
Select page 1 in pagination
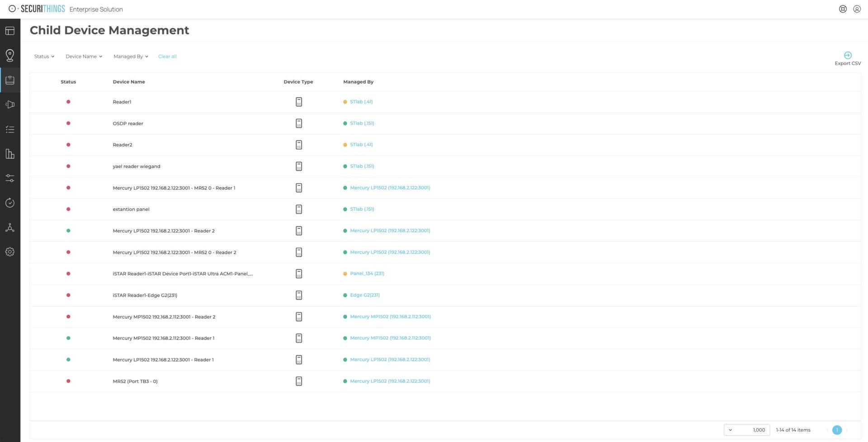coord(837,430)
